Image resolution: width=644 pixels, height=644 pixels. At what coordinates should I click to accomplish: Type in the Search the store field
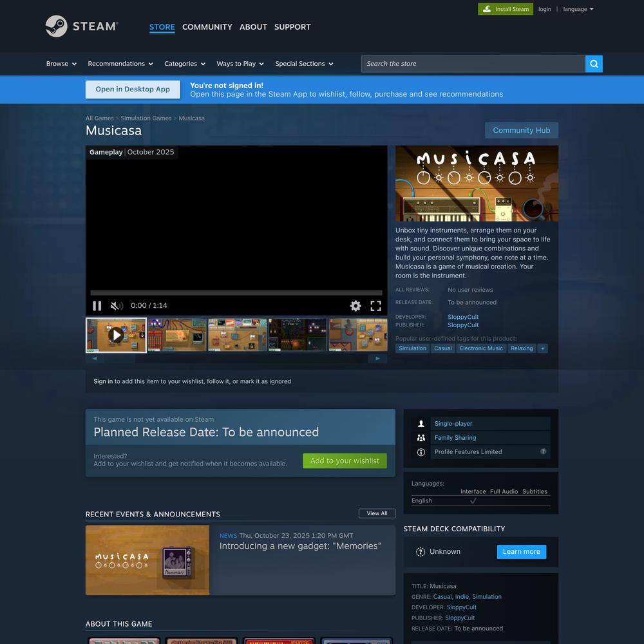pyautogui.click(x=473, y=64)
